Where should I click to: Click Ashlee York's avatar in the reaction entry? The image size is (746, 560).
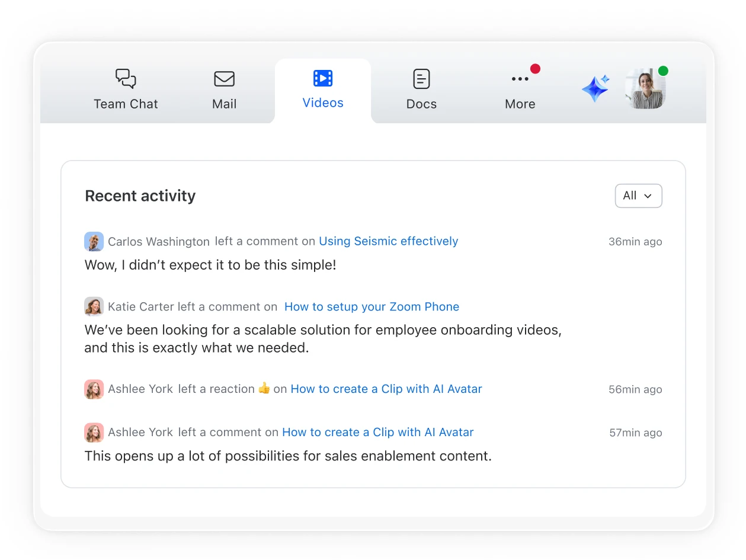tap(94, 389)
